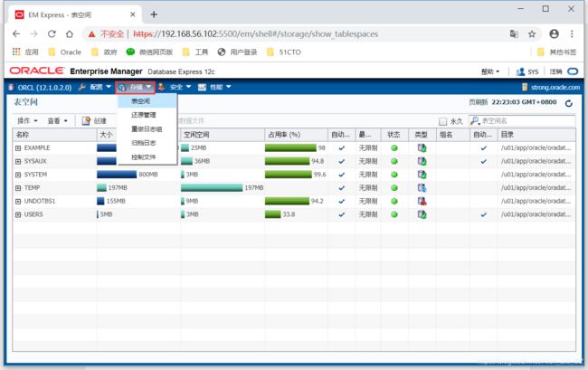Open the 配置 menu

pyautogui.click(x=95, y=87)
